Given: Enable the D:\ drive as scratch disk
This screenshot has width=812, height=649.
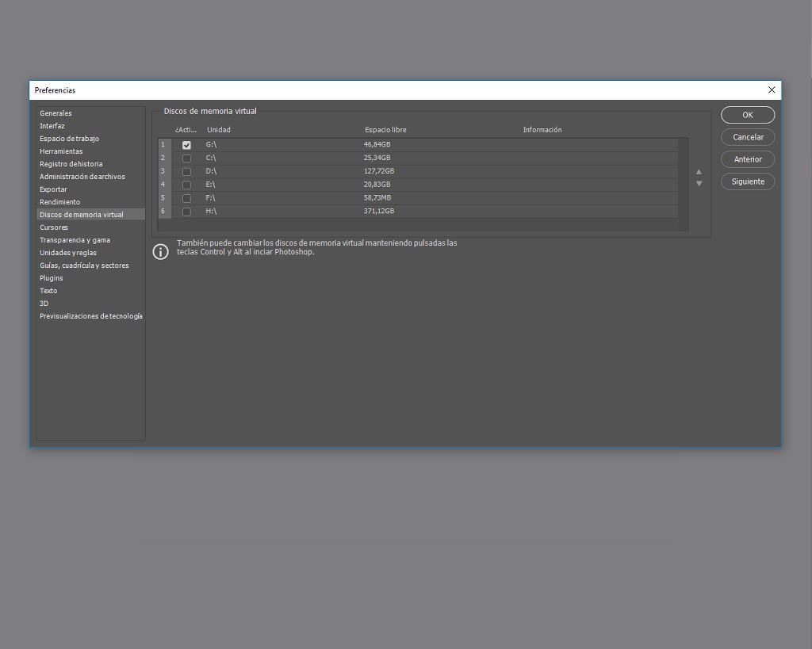Looking at the screenshot, I should pos(186,171).
